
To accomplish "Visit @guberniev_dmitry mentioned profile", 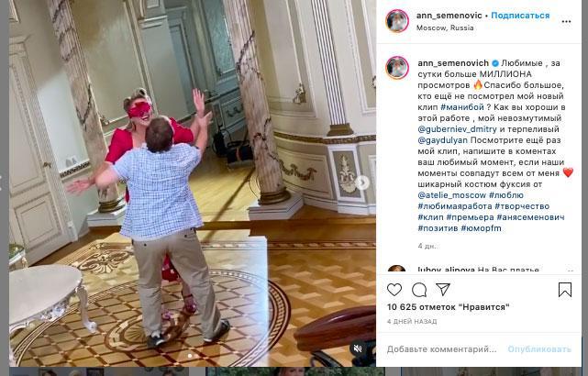I will click(457, 129).
